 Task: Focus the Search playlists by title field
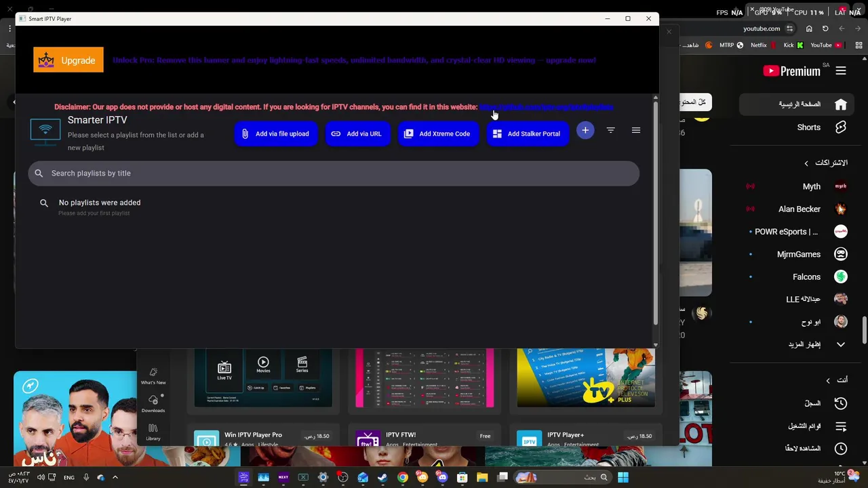[334, 173]
